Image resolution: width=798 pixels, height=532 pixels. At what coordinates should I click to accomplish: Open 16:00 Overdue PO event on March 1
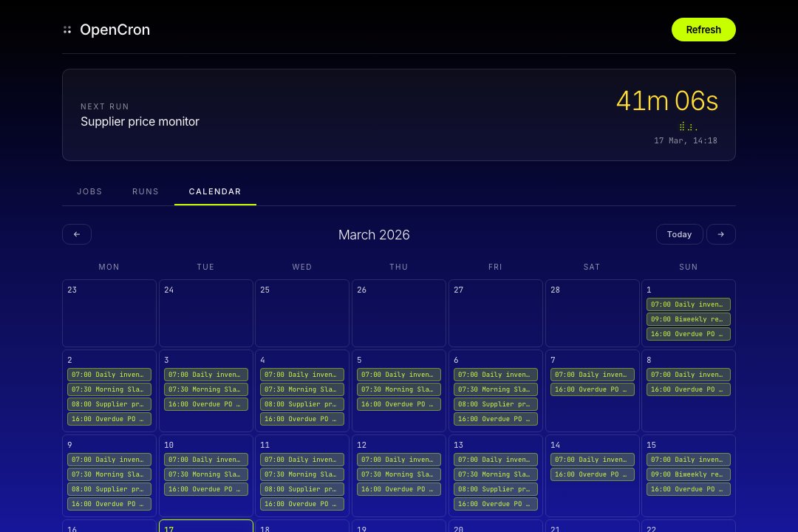point(689,334)
